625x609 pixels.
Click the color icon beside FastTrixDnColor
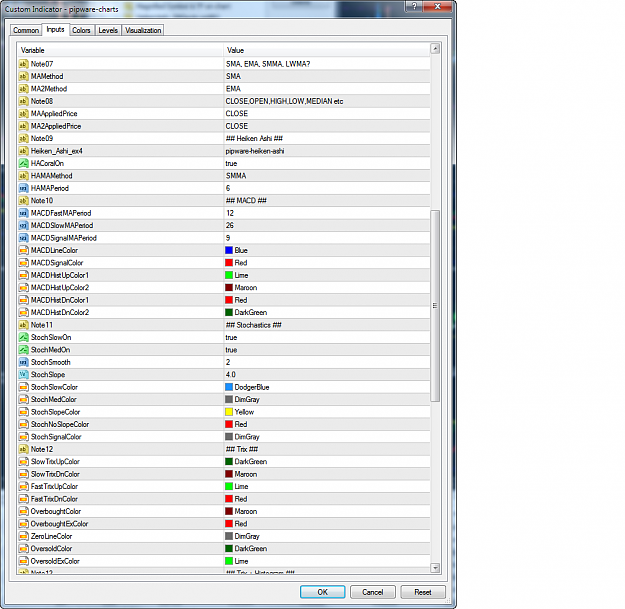pyautogui.click(x=24, y=499)
